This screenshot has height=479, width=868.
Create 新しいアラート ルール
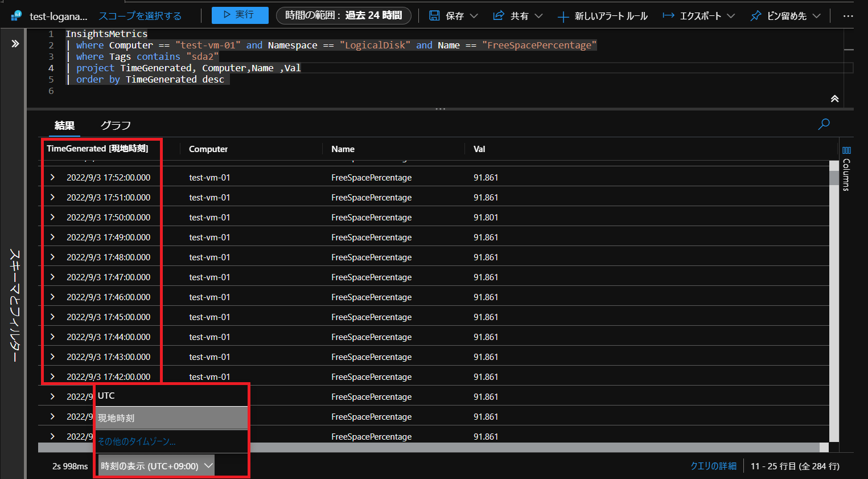(x=602, y=16)
